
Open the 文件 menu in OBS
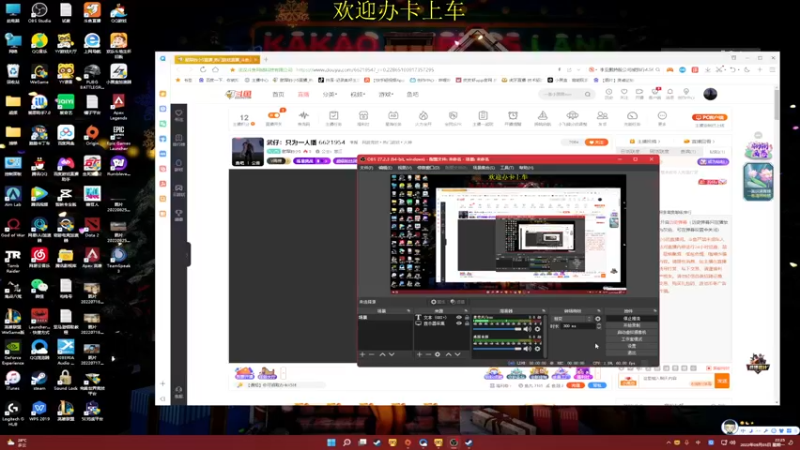coord(366,167)
